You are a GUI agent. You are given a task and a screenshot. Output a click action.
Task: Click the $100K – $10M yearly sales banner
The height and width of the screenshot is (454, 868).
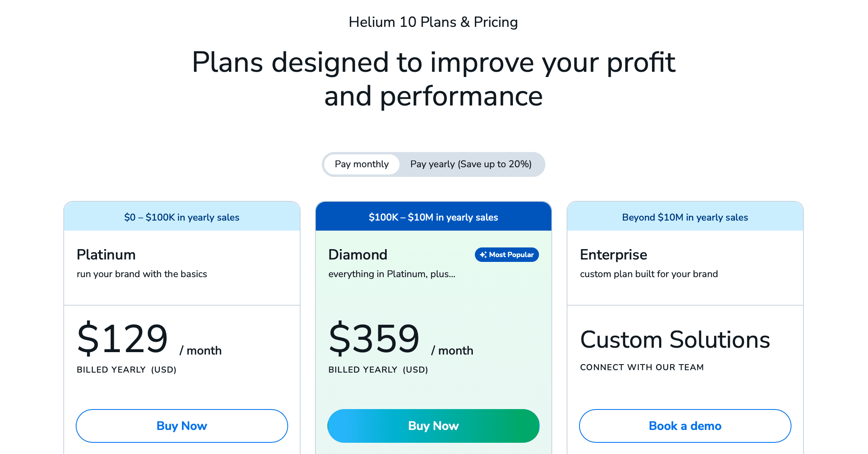[433, 217]
